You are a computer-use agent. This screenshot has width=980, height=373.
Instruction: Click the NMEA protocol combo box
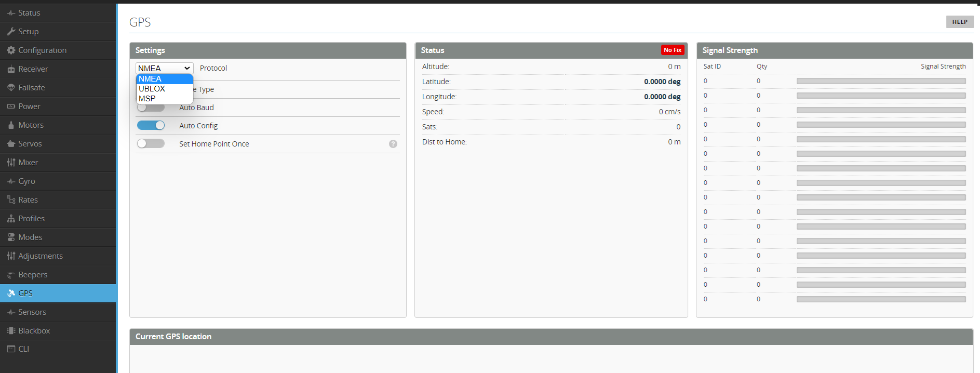click(x=164, y=68)
